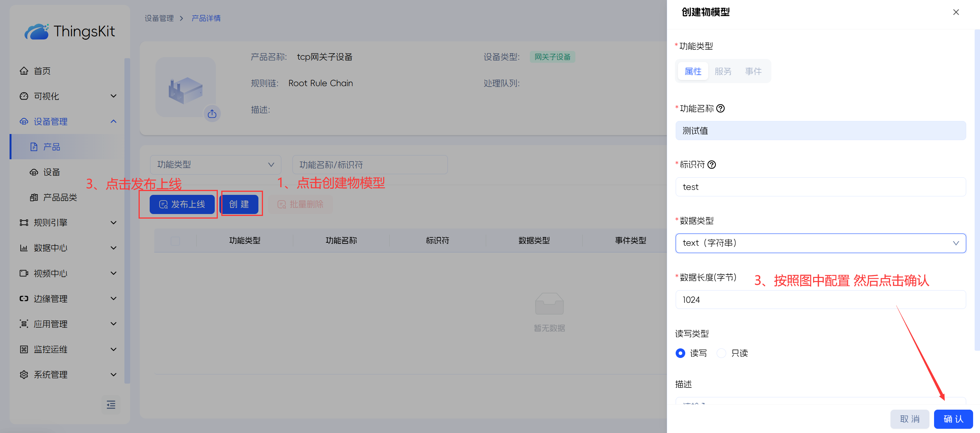980x433 pixels.
Task: Click the 发布上线 button
Action: [182, 204]
